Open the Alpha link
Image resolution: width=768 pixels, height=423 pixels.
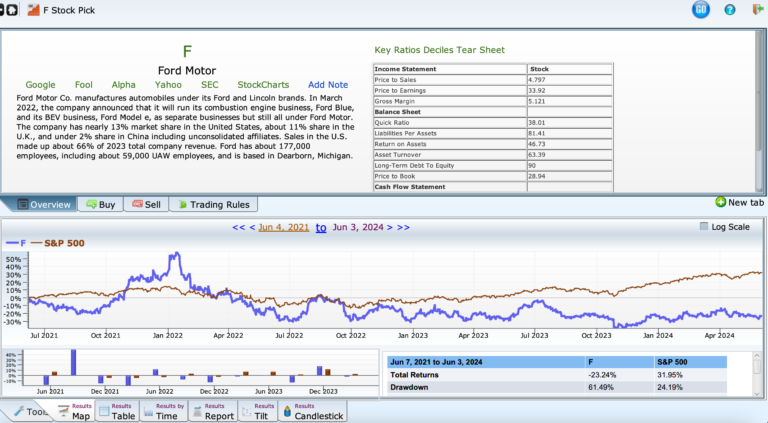(x=123, y=85)
